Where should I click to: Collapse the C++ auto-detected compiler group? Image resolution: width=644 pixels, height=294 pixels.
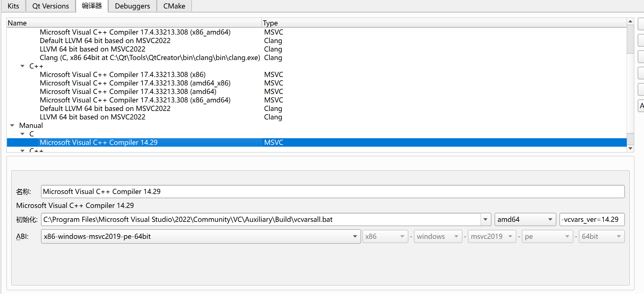click(x=22, y=66)
